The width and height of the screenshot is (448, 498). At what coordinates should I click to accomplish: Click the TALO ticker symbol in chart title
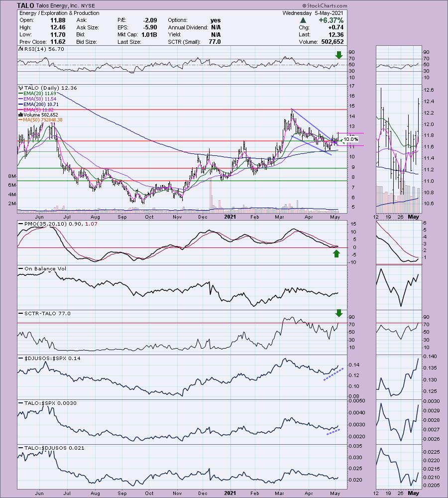(25, 5)
